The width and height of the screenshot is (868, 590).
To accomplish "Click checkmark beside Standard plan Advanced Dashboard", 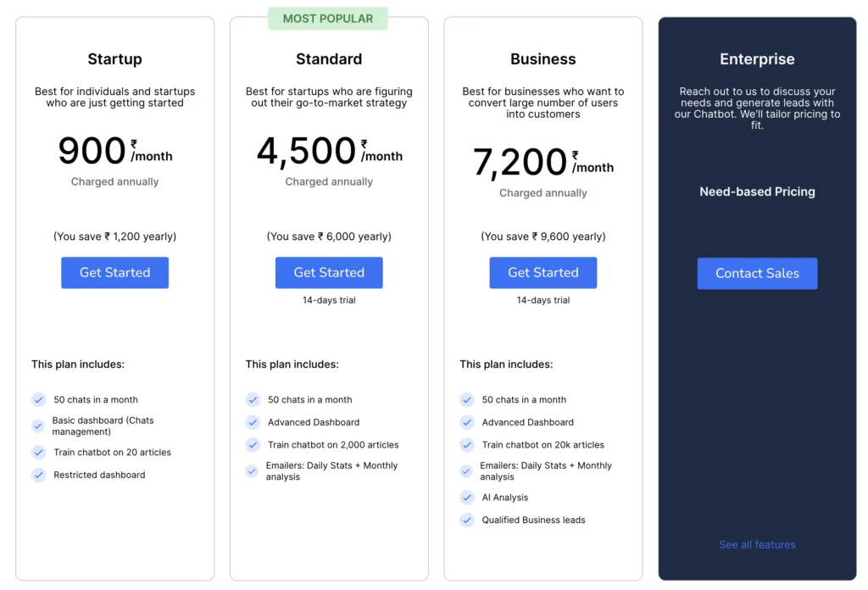I will pos(253,422).
